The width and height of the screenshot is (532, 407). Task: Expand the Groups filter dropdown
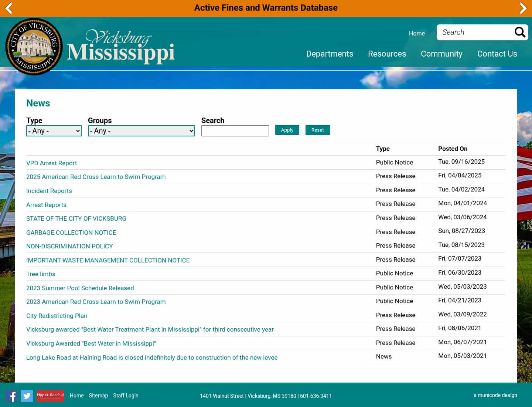click(x=141, y=131)
